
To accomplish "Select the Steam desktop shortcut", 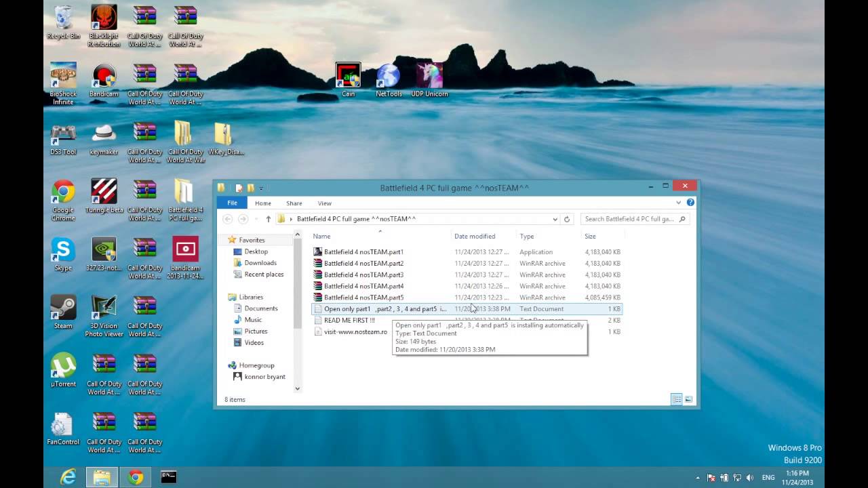I will point(63,312).
